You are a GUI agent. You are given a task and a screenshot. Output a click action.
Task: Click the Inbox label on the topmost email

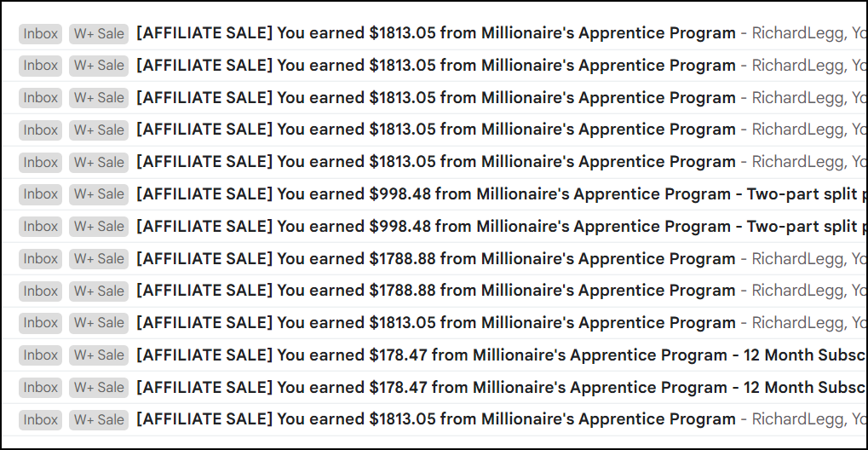point(41,34)
